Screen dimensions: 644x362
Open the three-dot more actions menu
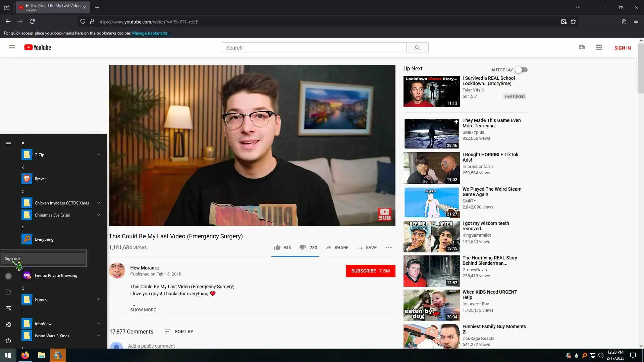(x=389, y=247)
